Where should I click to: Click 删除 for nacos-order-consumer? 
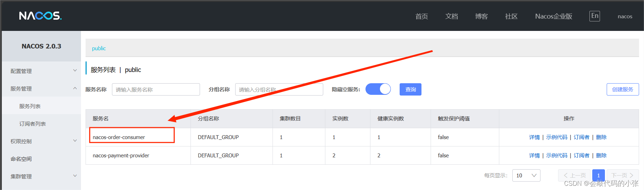tap(601, 137)
